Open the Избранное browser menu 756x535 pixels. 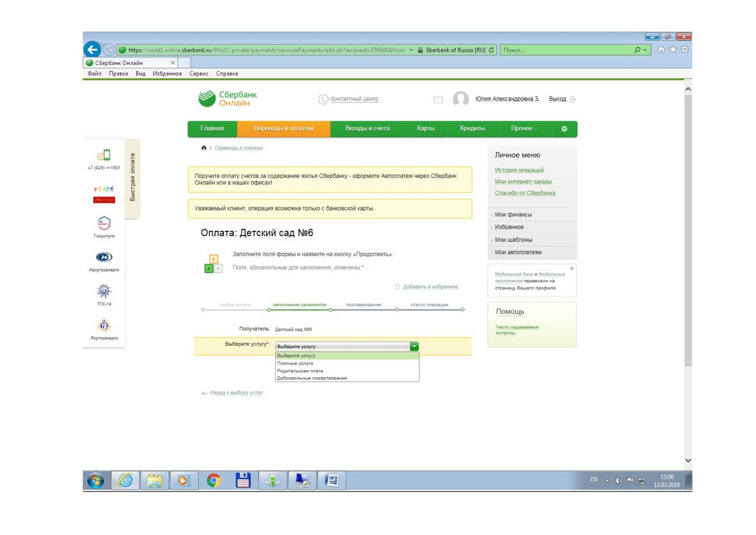(x=167, y=74)
